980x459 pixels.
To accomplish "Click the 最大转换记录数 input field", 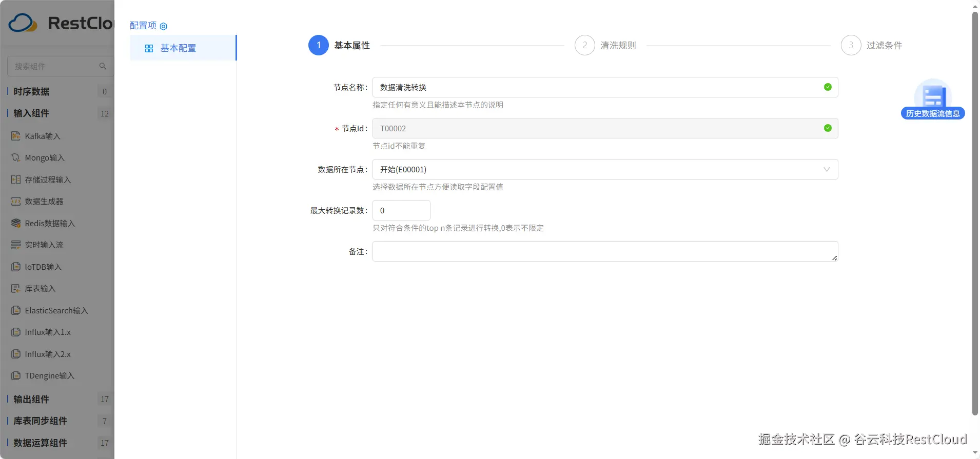I will [x=401, y=210].
